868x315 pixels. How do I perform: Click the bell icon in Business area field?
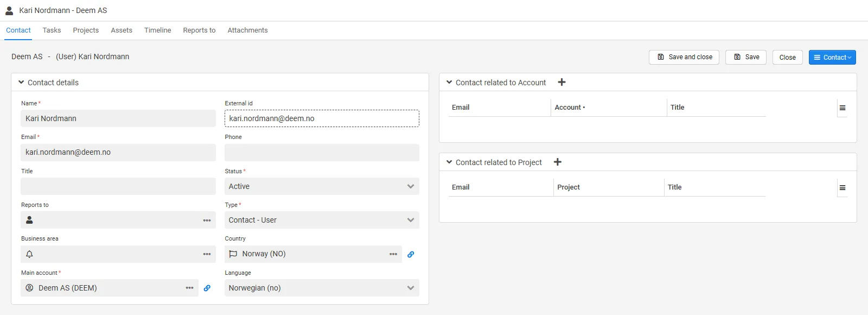(x=29, y=254)
